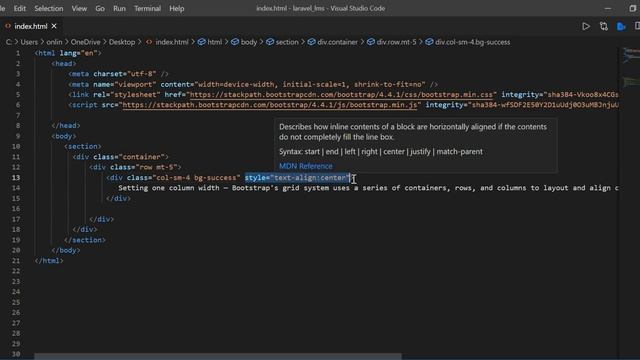Click the blue preview icon in editor toolbar
Viewport: 640px width, 360px height.
pyautogui.click(x=621, y=27)
